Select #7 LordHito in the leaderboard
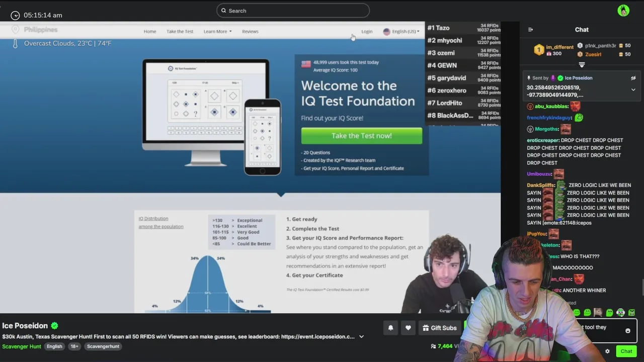The height and width of the screenshot is (362, 644). (463, 103)
